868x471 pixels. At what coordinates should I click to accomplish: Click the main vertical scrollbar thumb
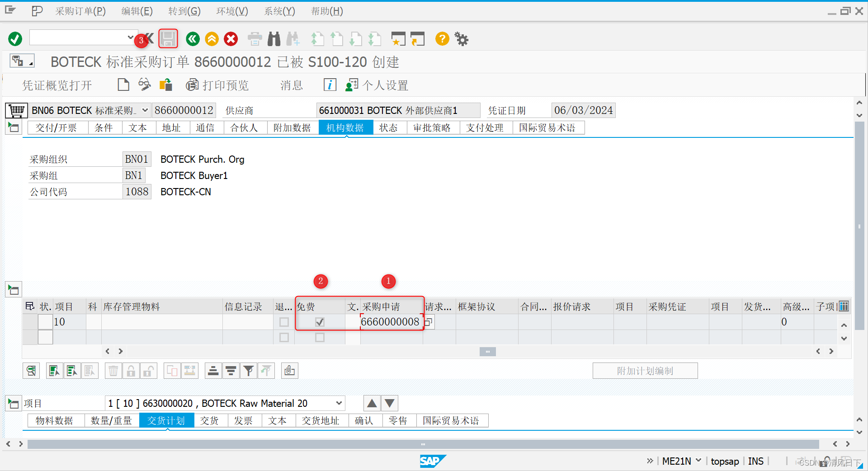tap(859, 226)
